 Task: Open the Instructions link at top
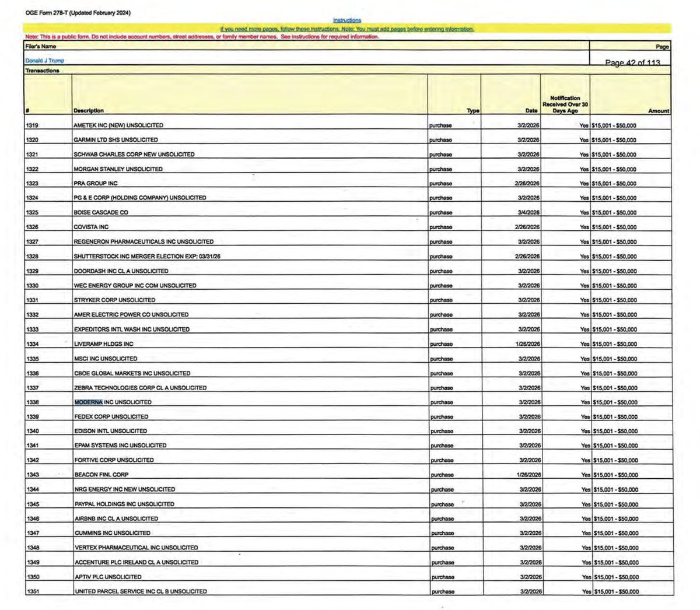(x=347, y=20)
